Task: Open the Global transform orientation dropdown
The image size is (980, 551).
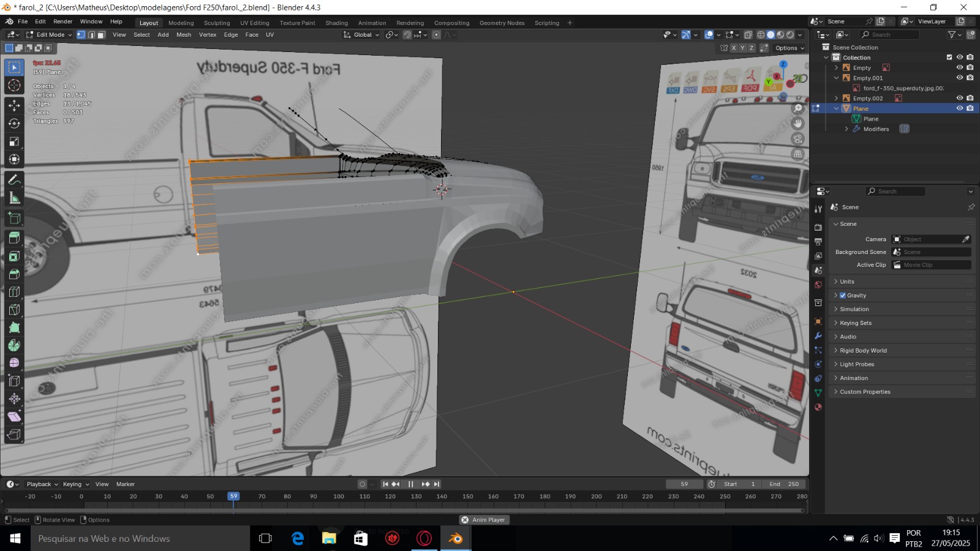Action: point(362,35)
